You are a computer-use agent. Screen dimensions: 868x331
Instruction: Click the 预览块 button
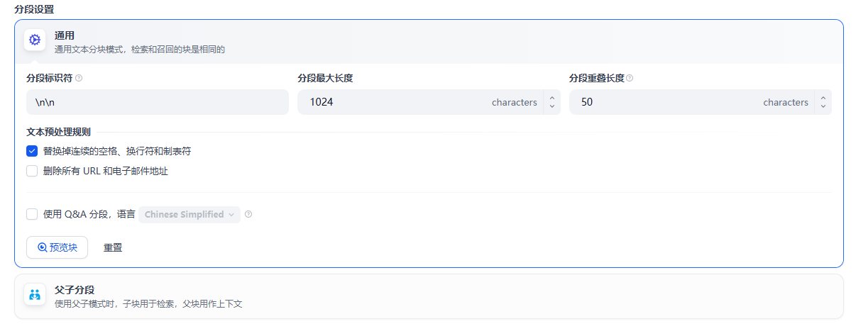(57, 247)
